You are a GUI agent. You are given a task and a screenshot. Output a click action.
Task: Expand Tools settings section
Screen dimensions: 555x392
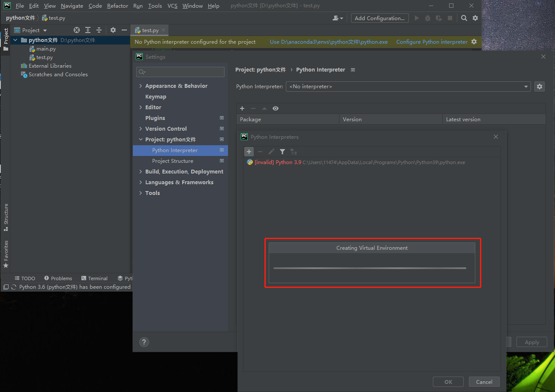pos(141,193)
